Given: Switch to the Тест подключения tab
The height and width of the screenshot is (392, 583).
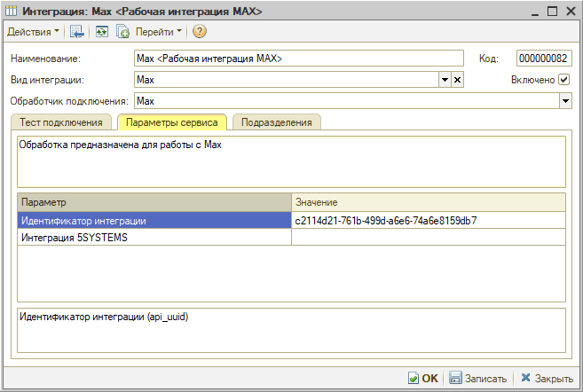Looking at the screenshot, I should click(61, 122).
